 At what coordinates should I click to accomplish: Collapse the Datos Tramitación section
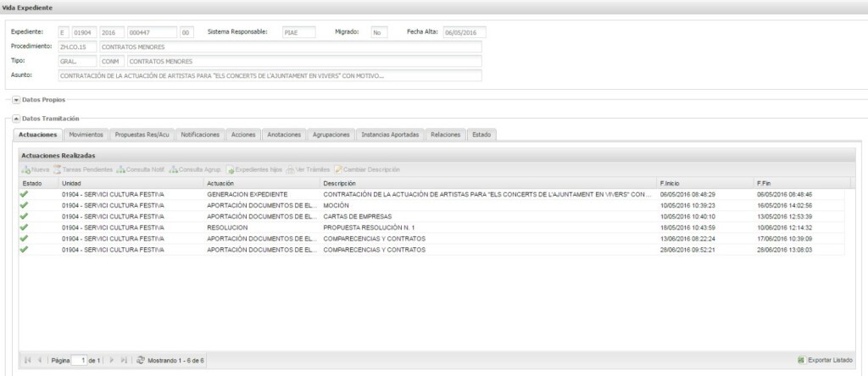[16, 119]
